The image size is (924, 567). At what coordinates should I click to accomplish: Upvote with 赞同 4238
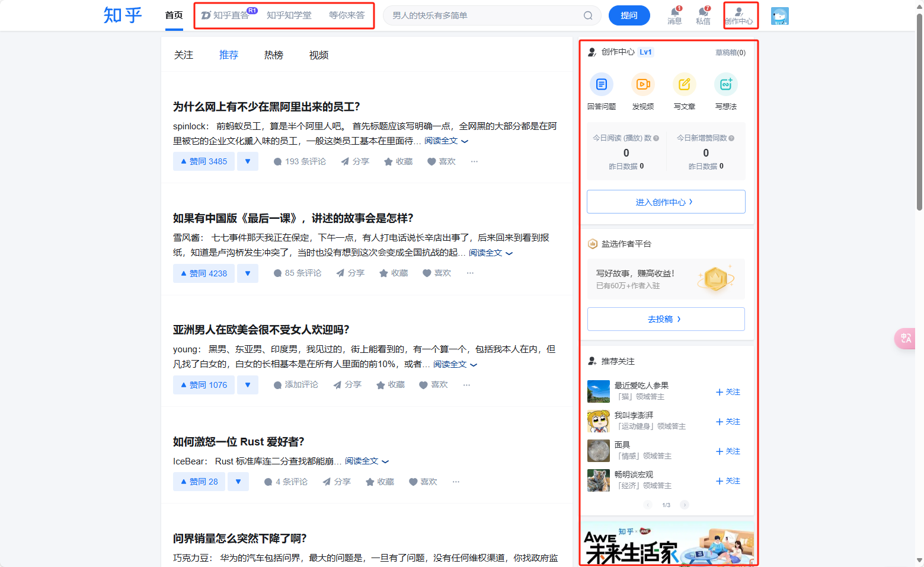coord(204,273)
